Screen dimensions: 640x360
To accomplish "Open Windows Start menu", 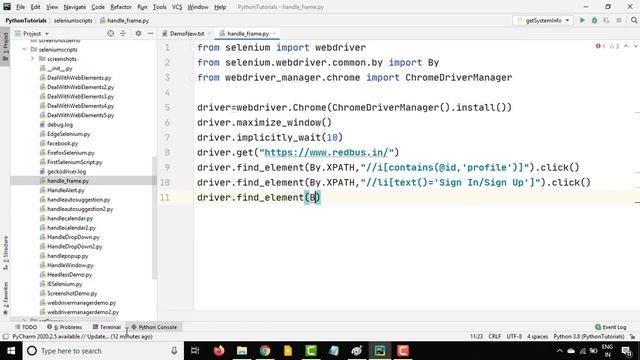I will pos(11,351).
